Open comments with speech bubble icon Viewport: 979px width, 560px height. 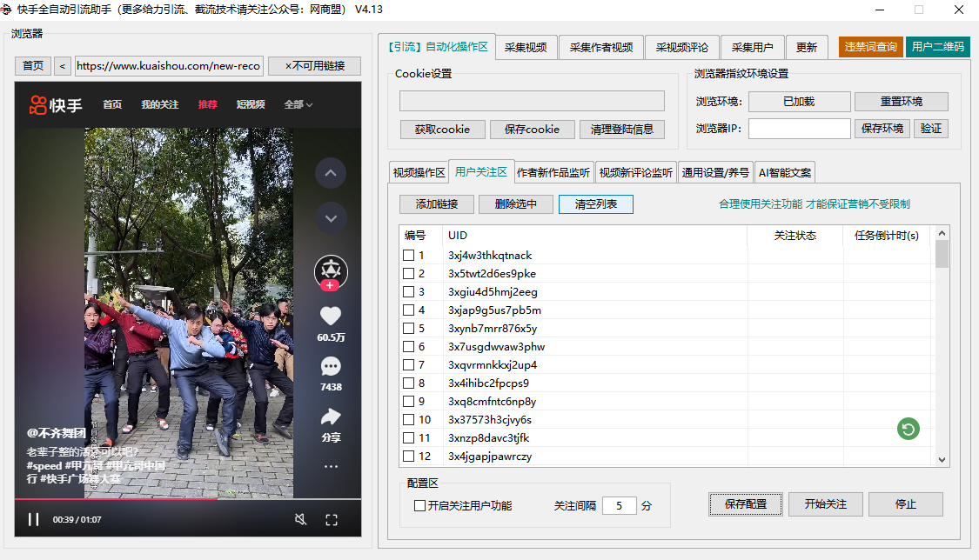pyautogui.click(x=331, y=366)
